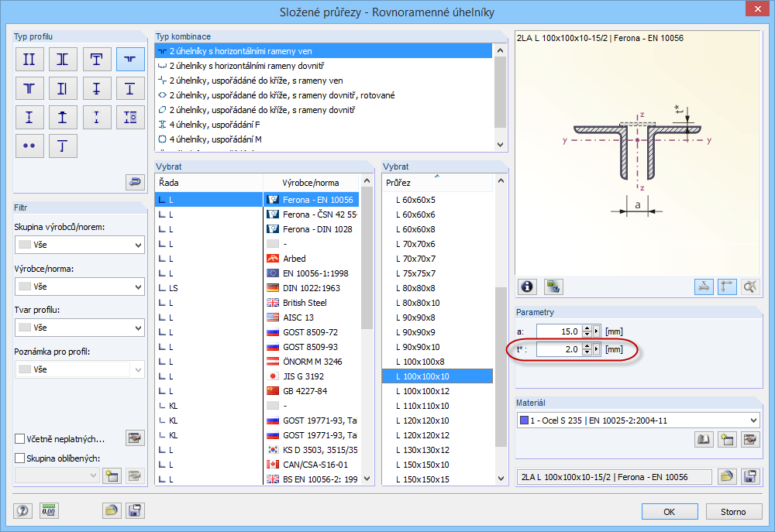Open the arrow menu next to parameter a
This screenshot has height=532, width=775.
point(596,331)
